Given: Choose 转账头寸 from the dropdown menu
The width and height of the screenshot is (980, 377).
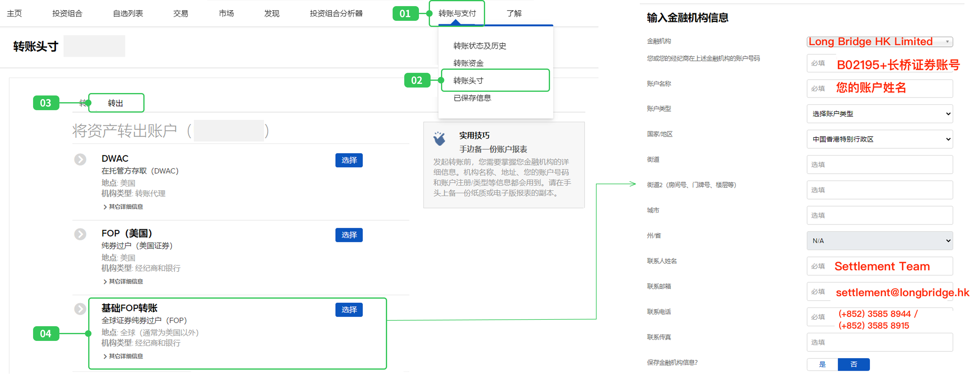Looking at the screenshot, I should pyautogui.click(x=468, y=80).
